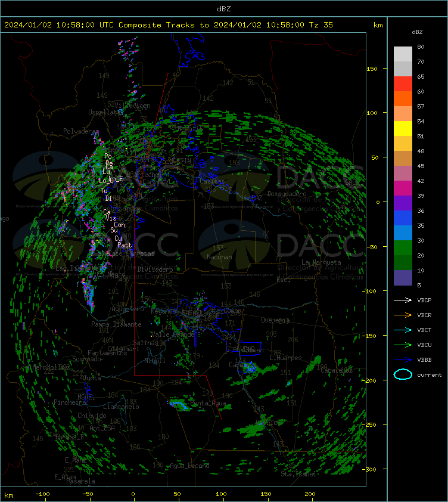448x502 pixels.
Task: Click the 'VBBB' legend label
Action: click(424, 360)
